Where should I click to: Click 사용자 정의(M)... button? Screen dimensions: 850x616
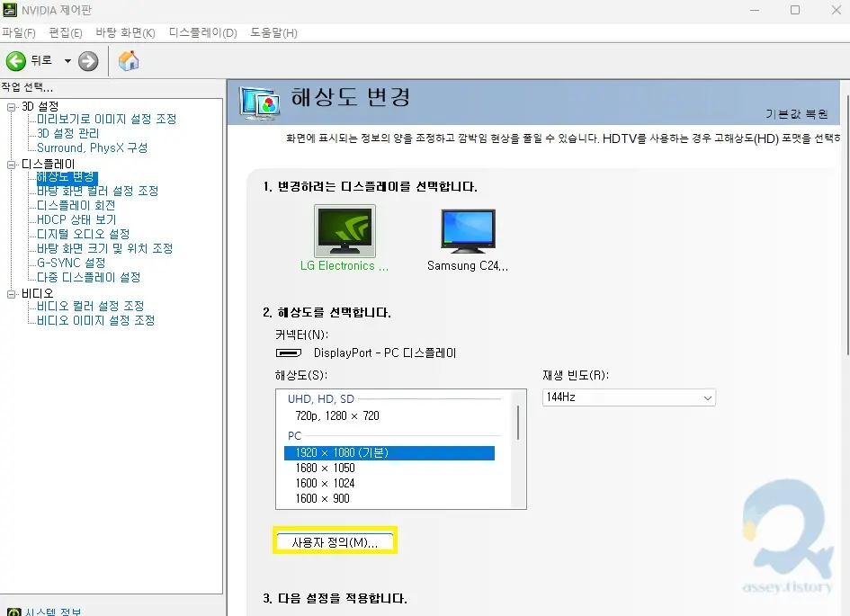pos(335,541)
